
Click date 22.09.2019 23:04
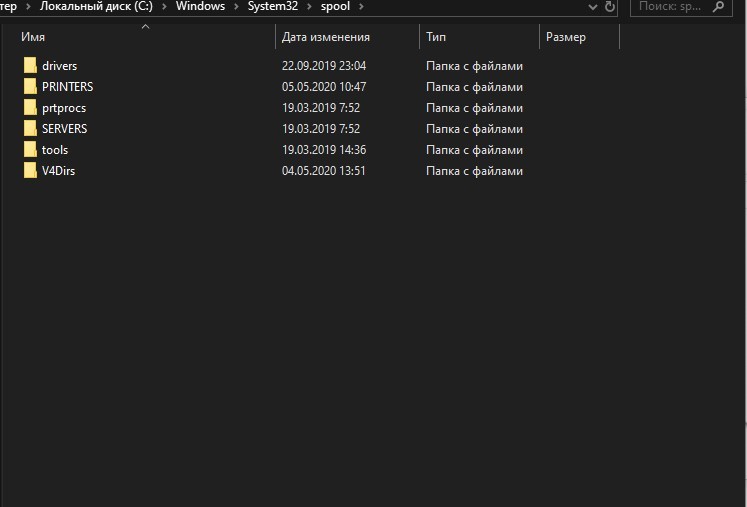click(324, 66)
